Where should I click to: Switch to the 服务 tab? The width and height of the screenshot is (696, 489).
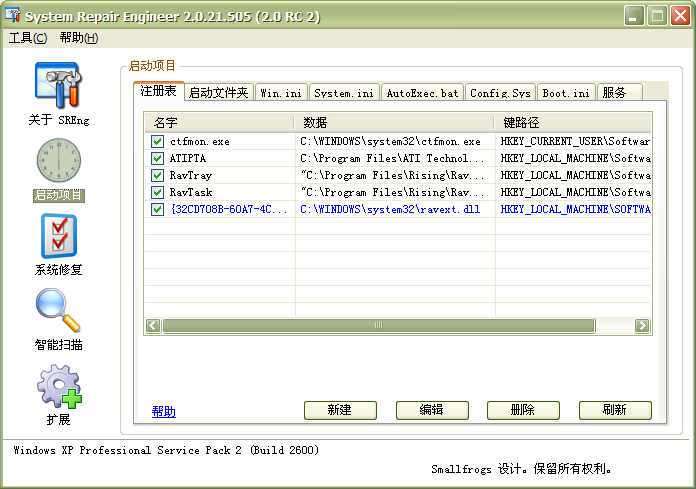619,93
